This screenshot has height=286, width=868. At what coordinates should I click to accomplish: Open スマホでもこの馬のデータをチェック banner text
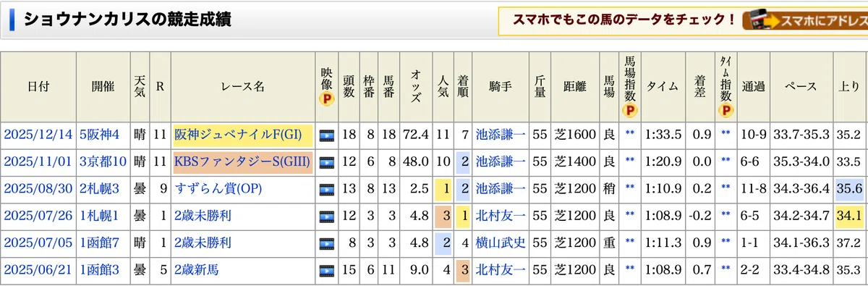click(x=624, y=20)
